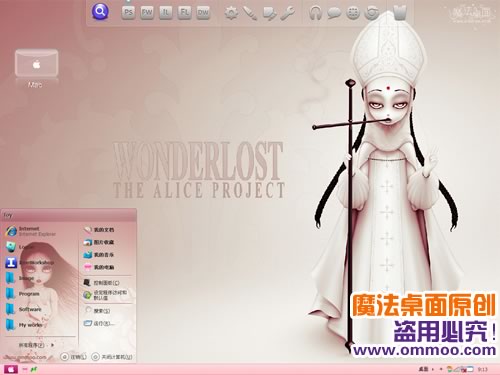Click the wrench tool icon in dock
This screenshot has width=500, height=375.
(x=287, y=13)
